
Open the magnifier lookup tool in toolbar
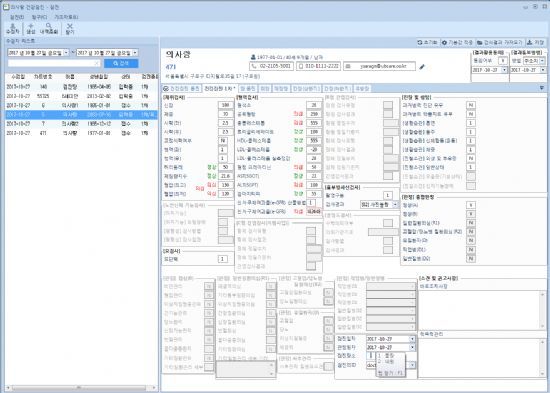pos(49,28)
